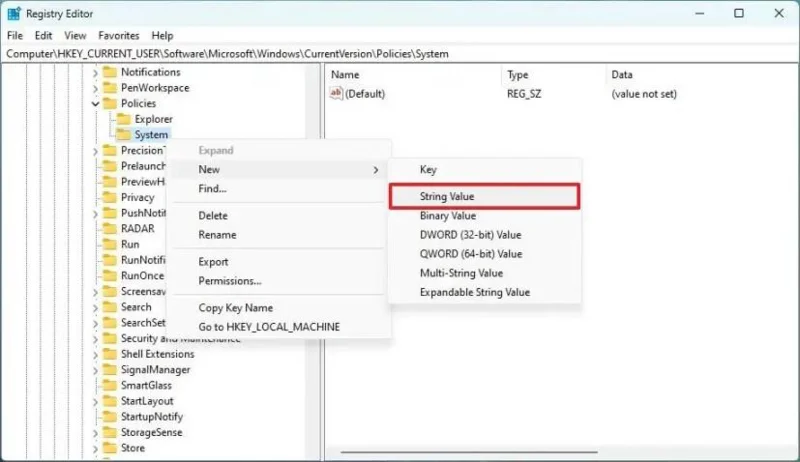Click the System folder icon
This screenshot has width=800, height=462.
click(x=123, y=135)
